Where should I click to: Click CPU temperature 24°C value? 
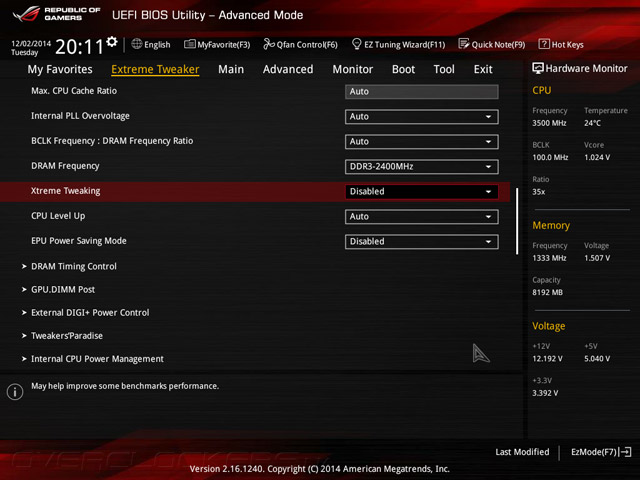(x=592, y=123)
